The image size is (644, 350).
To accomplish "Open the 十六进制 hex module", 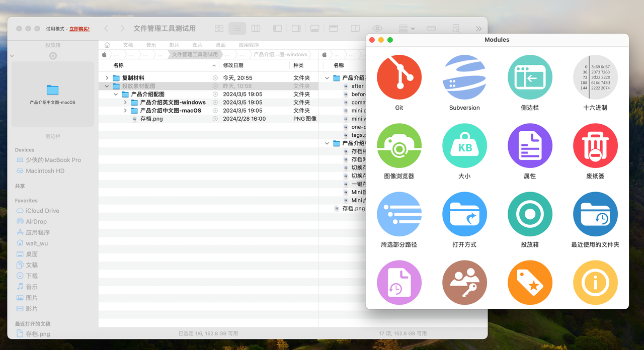I will point(595,77).
